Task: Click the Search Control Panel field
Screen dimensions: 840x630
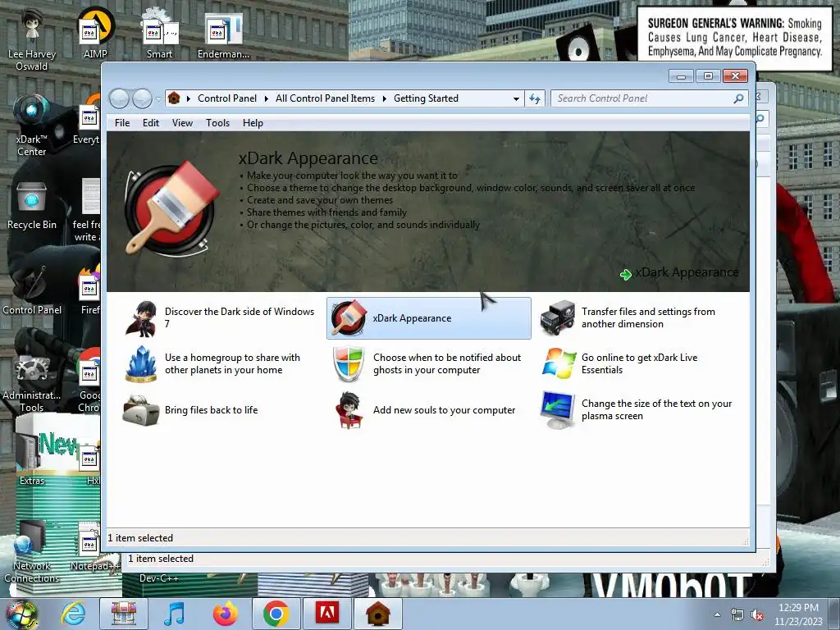Action: [649, 98]
